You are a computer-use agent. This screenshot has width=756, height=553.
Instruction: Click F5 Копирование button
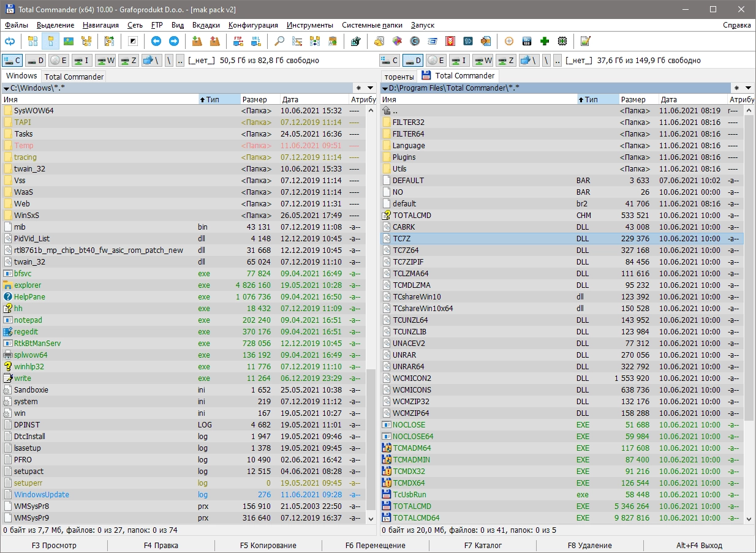point(268,545)
